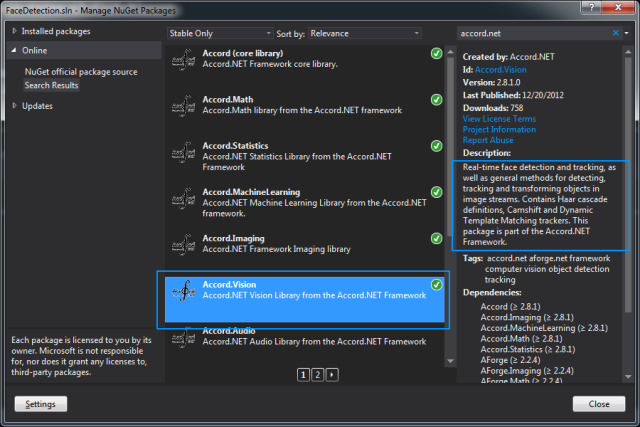Click dependency AForge (≥ 2.2.4)
The width and height of the screenshot is (640, 427).
click(510, 360)
